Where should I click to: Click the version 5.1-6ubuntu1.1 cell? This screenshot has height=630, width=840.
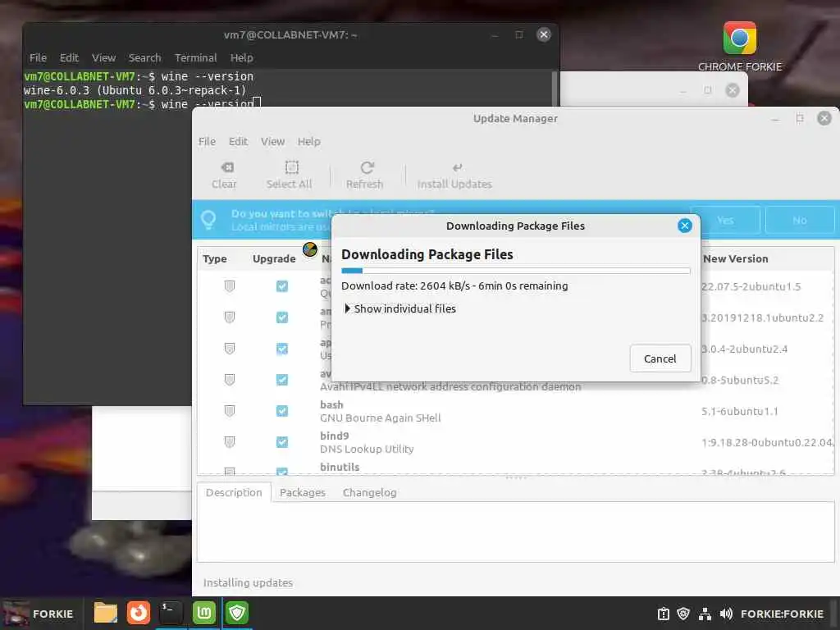pos(739,411)
